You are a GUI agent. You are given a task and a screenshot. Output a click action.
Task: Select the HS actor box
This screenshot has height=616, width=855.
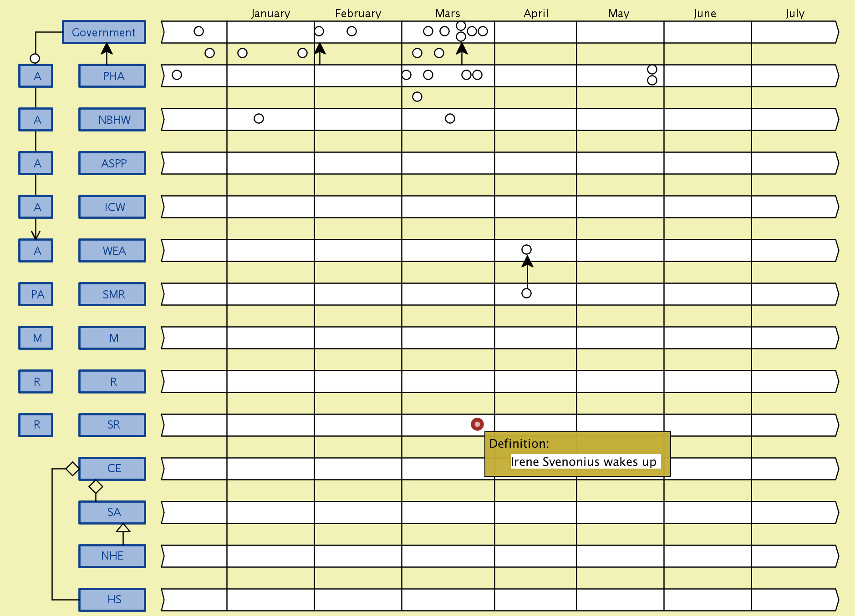point(112,599)
